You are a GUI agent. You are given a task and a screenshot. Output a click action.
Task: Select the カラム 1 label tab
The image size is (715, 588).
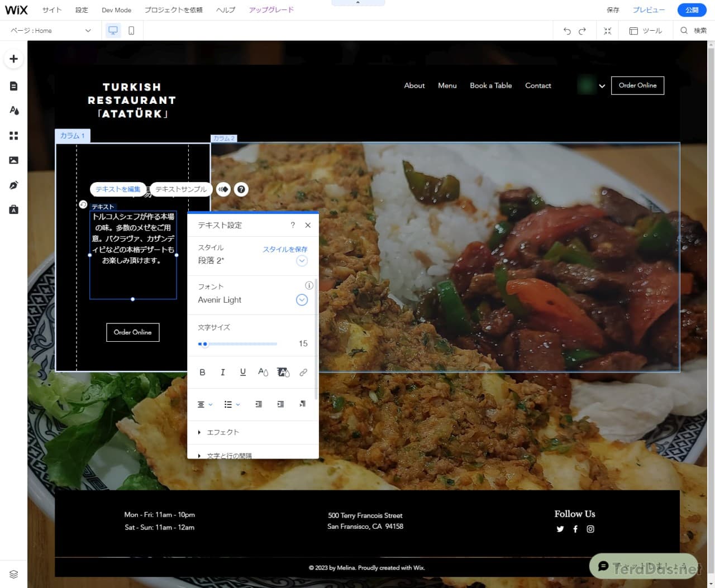tap(73, 136)
